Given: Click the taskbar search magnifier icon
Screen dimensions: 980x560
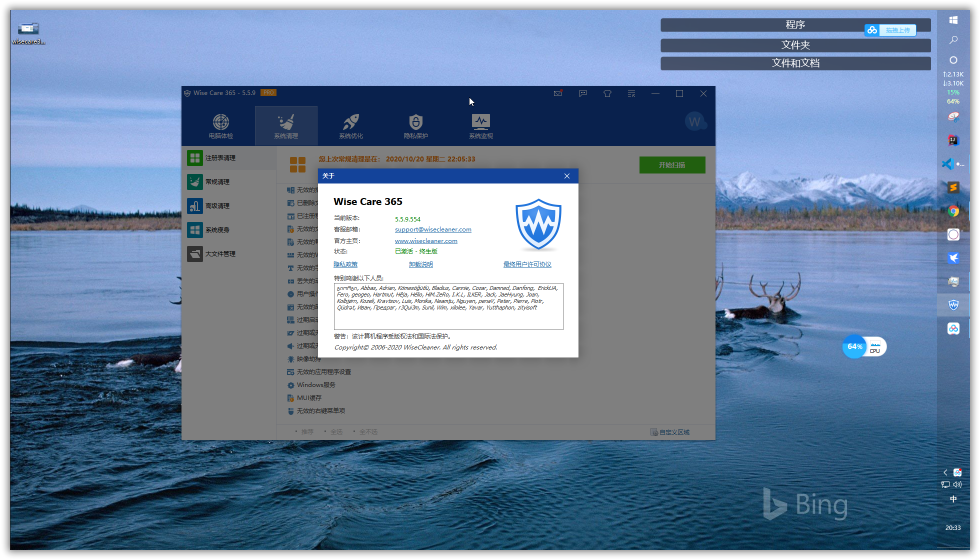Looking at the screenshot, I should click(x=953, y=40).
